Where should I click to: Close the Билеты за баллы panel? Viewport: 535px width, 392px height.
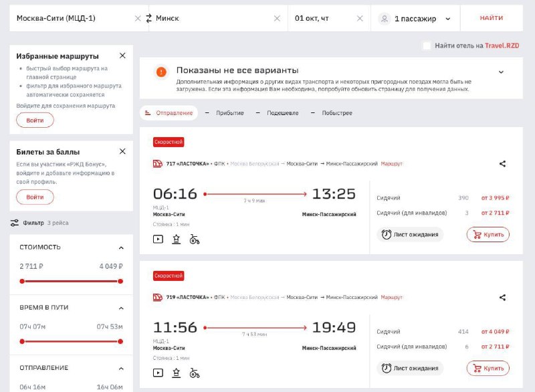[122, 151]
